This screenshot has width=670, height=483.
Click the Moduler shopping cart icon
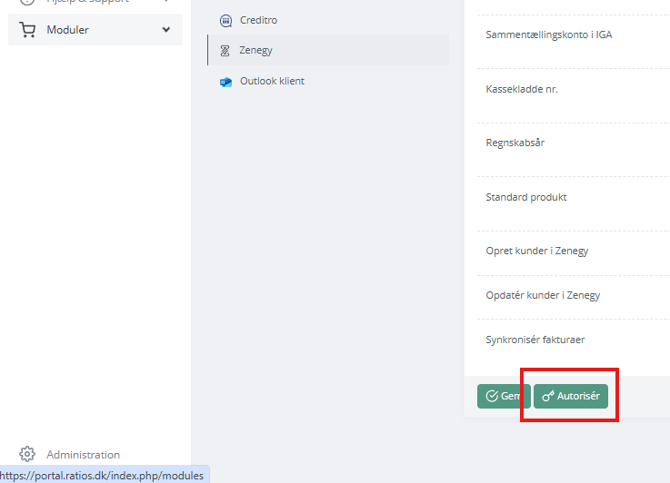tap(28, 30)
